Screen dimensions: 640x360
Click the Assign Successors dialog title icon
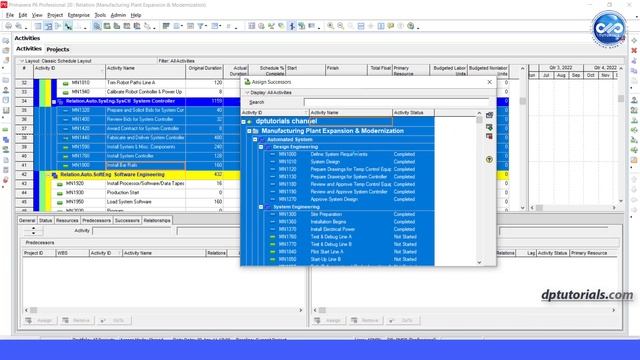pyautogui.click(x=247, y=82)
